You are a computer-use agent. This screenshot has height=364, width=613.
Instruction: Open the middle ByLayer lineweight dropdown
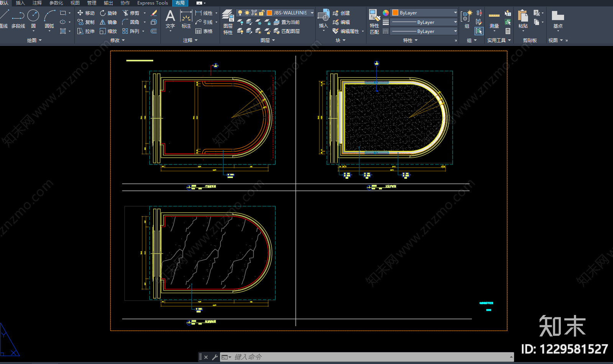pos(425,22)
